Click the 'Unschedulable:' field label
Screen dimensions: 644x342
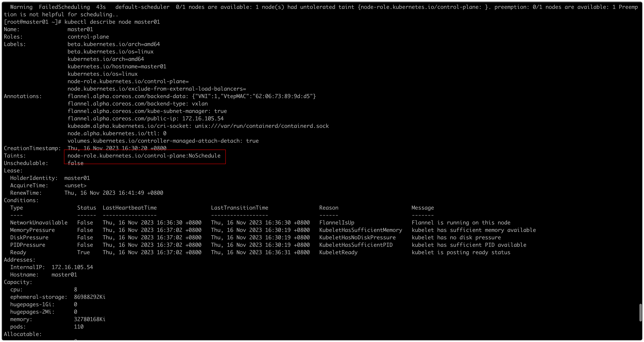(26, 163)
